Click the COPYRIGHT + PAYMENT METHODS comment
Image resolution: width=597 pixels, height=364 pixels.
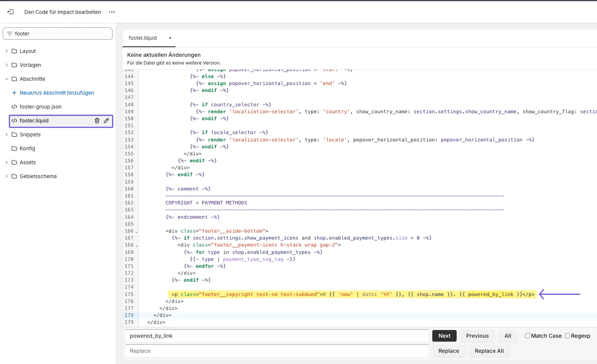point(206,203)
